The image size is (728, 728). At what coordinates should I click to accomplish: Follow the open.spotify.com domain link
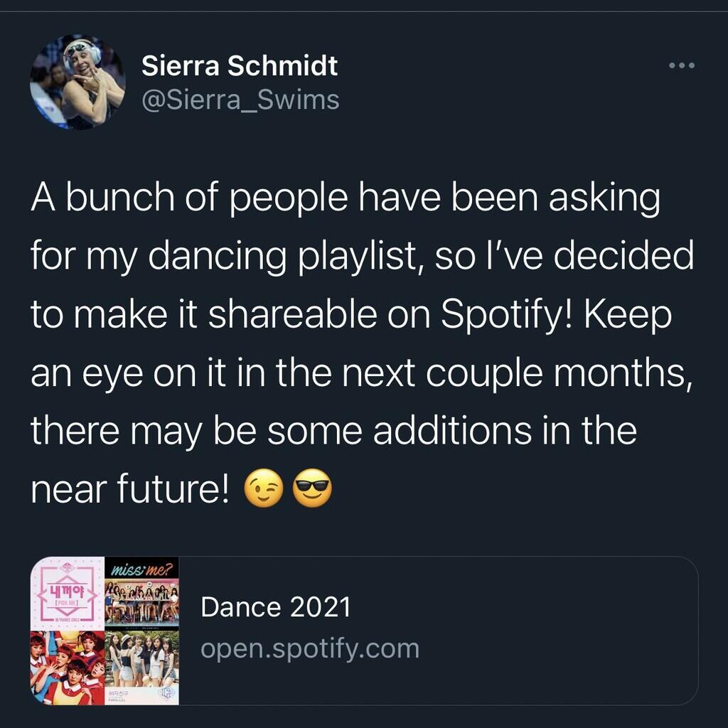310,648
